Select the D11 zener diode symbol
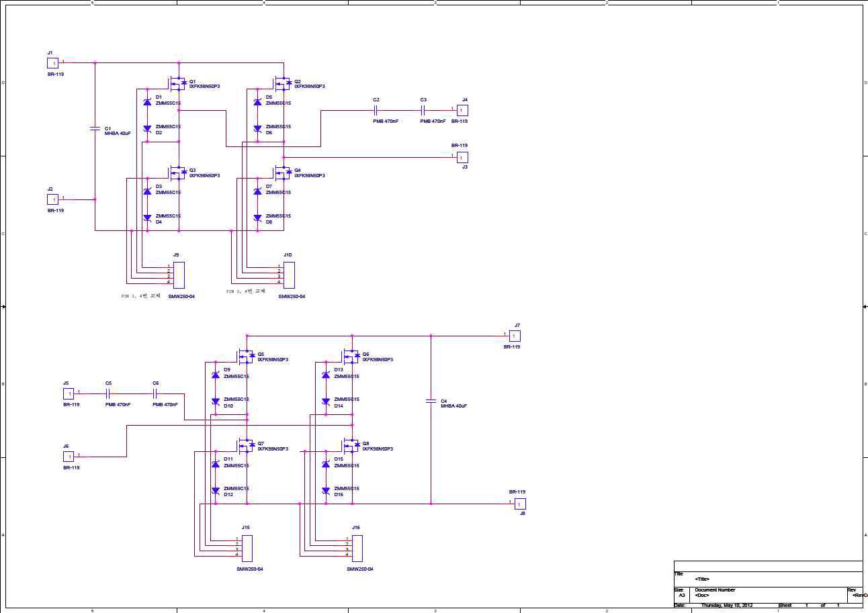This screenshot has width=868, height=613. click(216, 464)
